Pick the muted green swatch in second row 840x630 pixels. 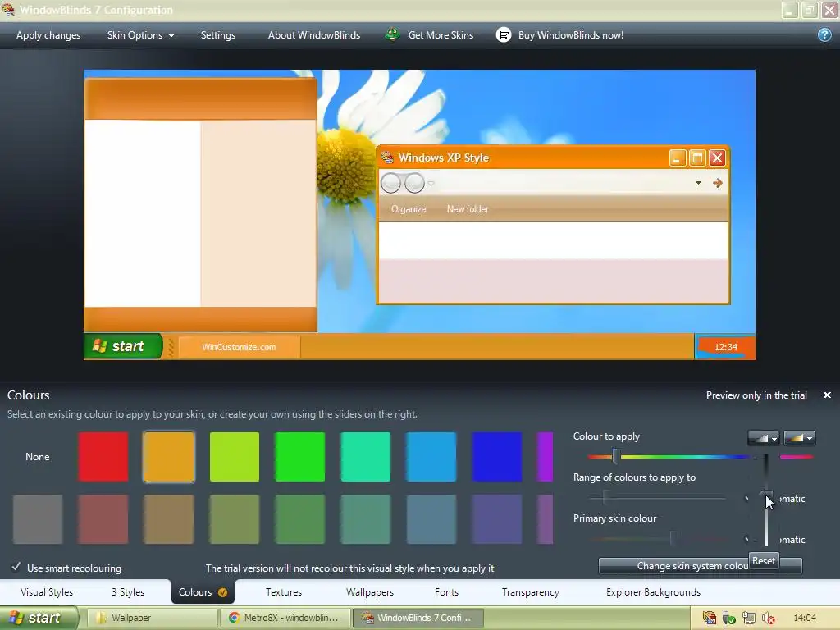pyautogui.click(x=299, y=519)
